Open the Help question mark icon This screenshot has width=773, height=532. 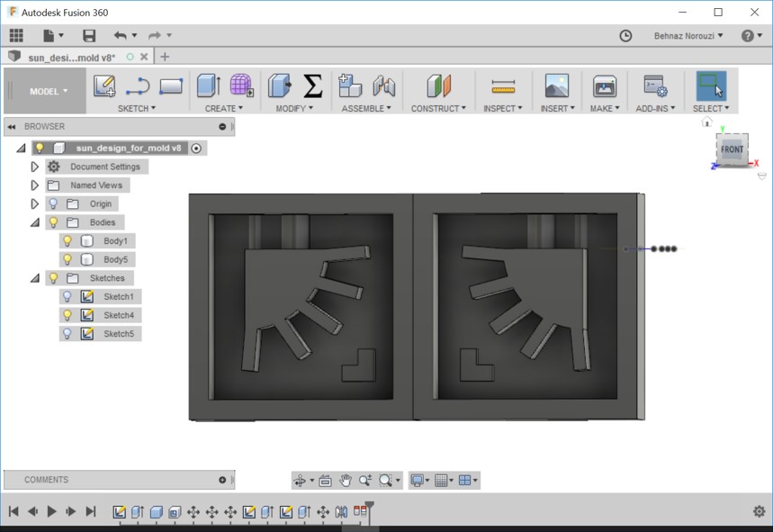pos(748,35)
